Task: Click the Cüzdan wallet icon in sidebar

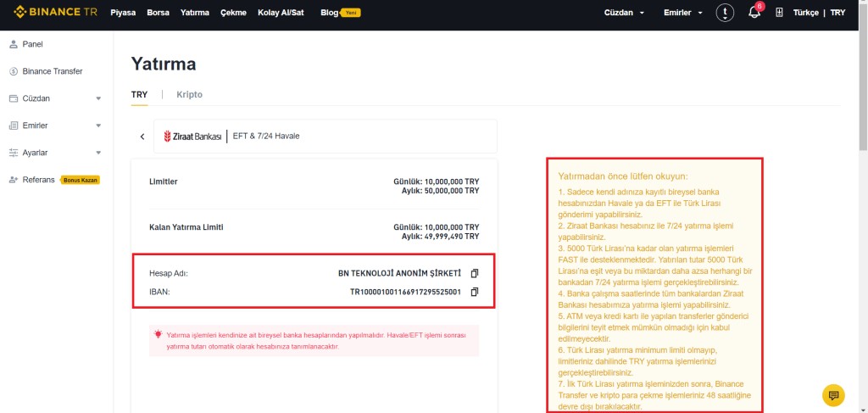Action: (14, 98)
